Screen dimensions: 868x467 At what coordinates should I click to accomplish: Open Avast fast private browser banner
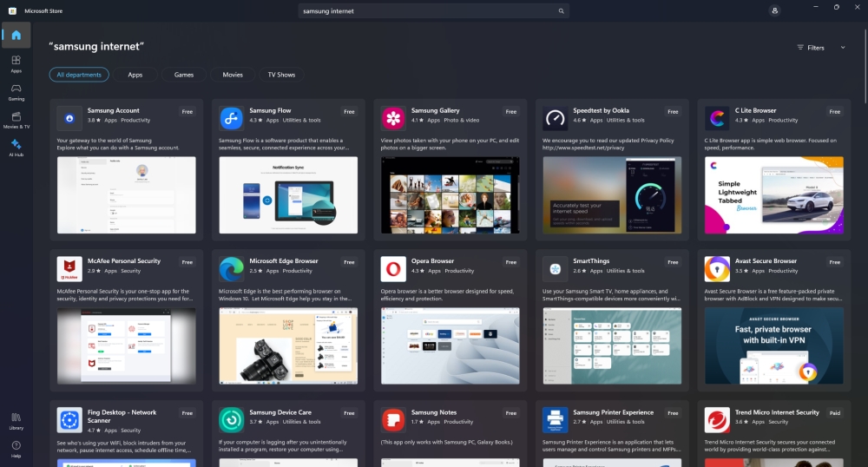774,345
